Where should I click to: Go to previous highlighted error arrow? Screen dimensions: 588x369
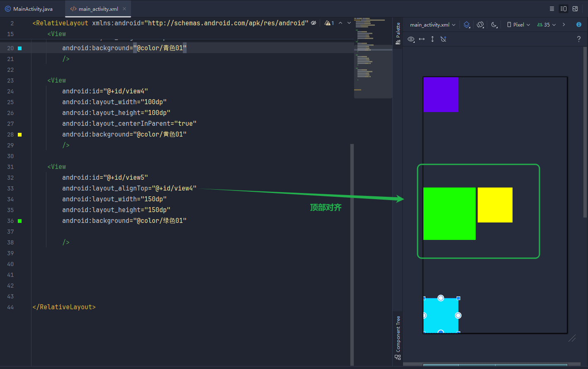(x=340, y=23)
